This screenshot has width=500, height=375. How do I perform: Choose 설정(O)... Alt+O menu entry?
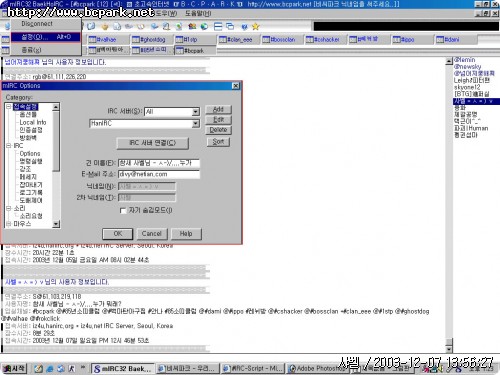click(46, 37)
